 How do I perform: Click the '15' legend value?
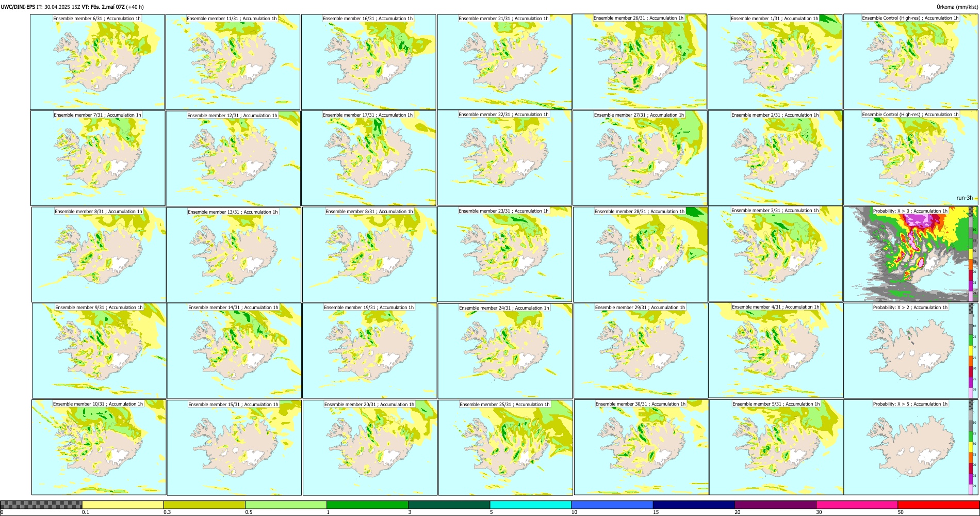click(656, 512)
